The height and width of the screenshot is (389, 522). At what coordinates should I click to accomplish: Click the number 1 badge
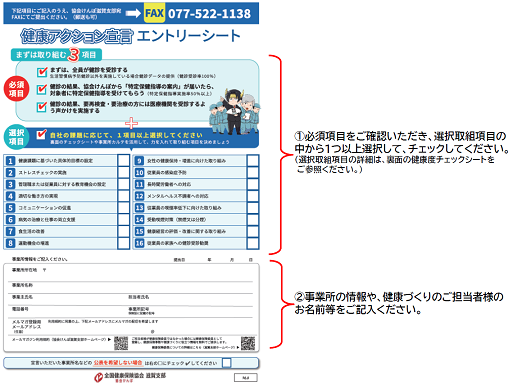[x=10, y=161]
